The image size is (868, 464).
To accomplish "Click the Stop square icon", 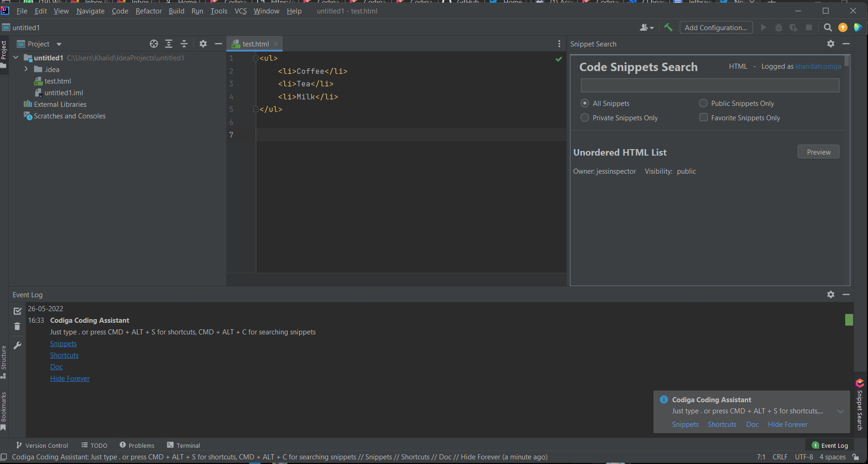I will pos(809,27).
